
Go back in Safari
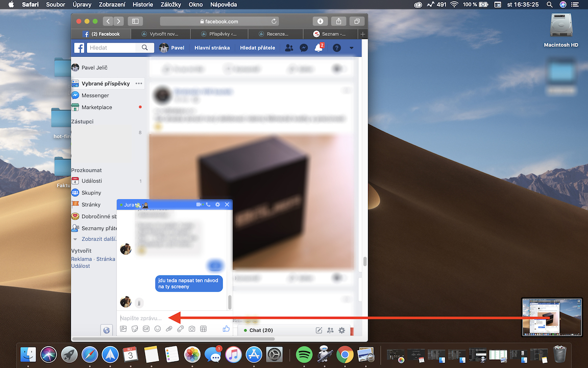click(108, 21)
